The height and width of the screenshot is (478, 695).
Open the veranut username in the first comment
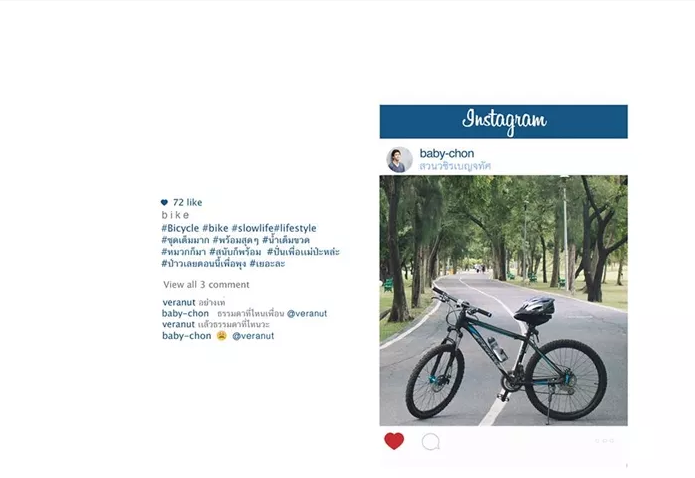(179, 302)
